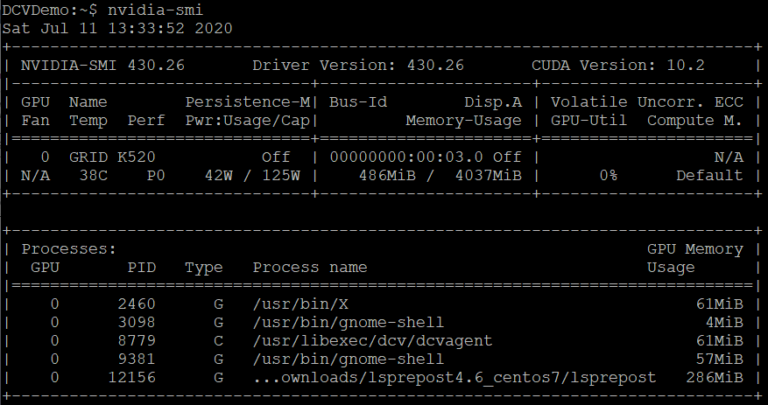Click the Default compute mode text
The image size is (768, 405).
[x=709, y=175]
